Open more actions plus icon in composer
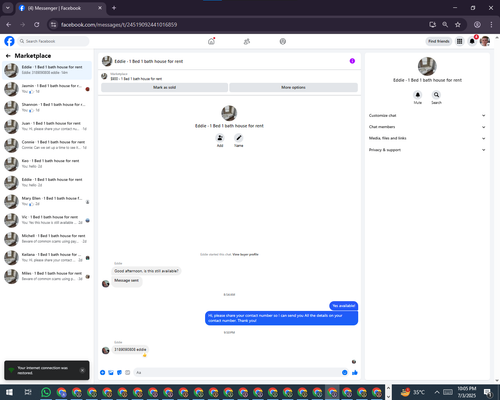 [x=103, y=372]
